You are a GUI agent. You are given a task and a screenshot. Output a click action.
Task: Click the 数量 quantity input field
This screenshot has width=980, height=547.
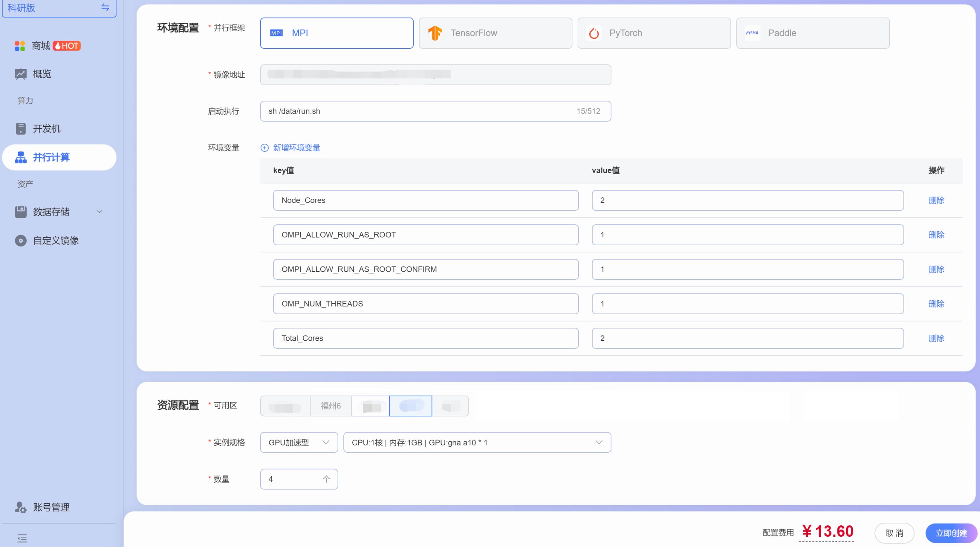click(299, 479)
